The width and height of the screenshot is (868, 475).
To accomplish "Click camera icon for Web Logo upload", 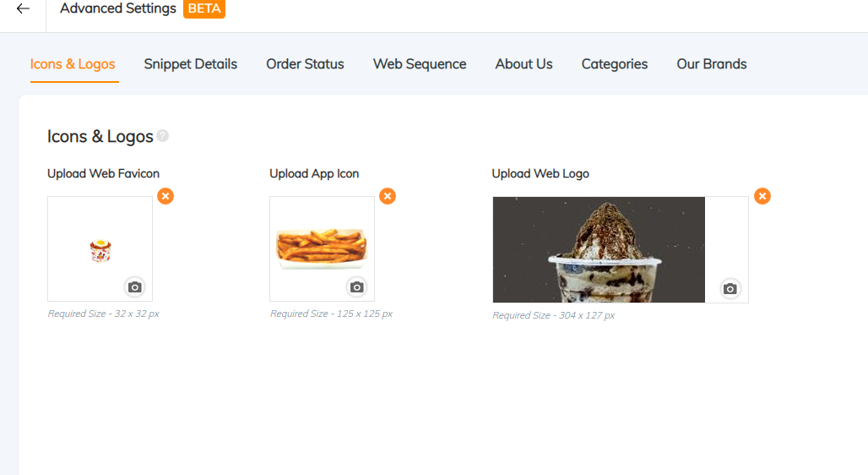I will (730, 289).
